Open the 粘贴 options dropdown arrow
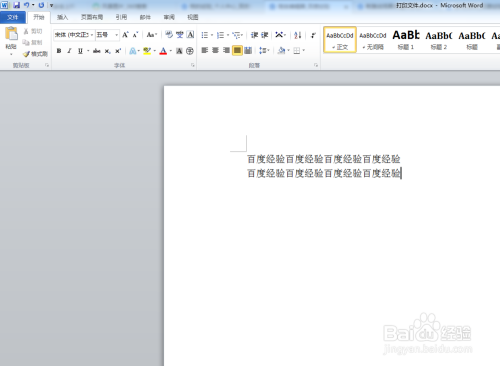The width and height of the screenshot is (500, 366). pyautogui.click(x=11, y=53)
